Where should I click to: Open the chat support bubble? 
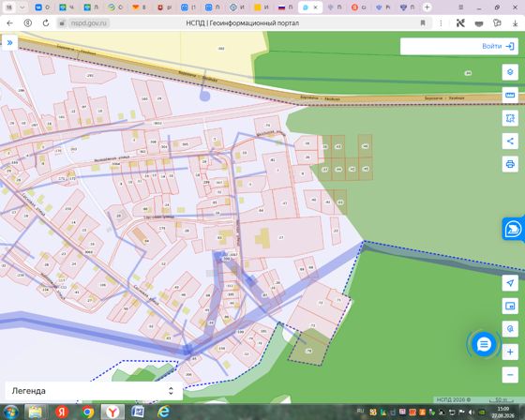tap(484, 344)
